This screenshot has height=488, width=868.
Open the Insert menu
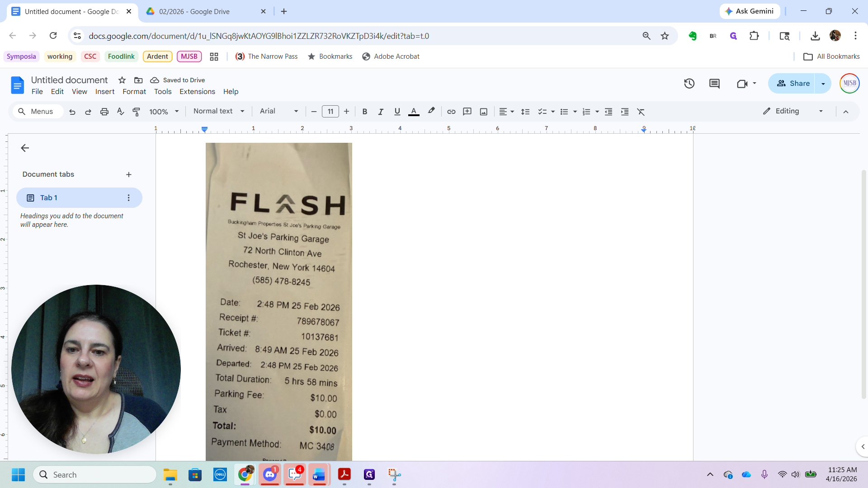105,92
